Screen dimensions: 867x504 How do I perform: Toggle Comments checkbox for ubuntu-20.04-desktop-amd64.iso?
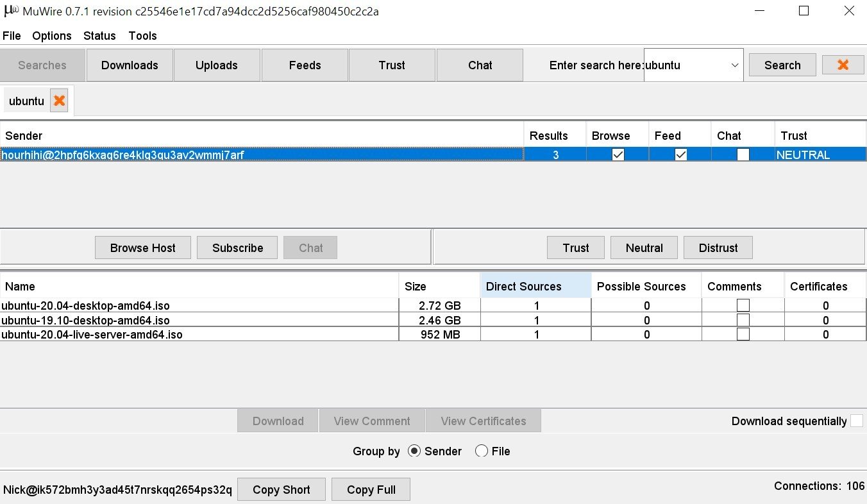click(743, 305)
